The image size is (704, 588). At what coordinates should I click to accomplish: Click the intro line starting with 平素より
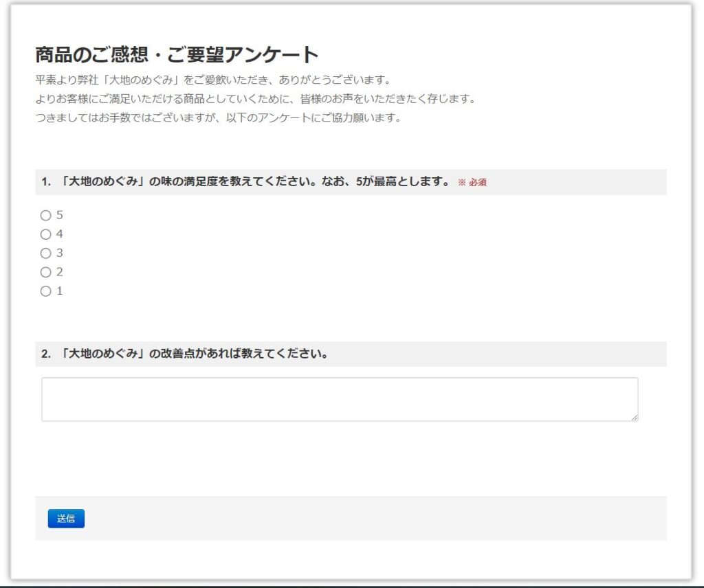click(x=212, y=80)
